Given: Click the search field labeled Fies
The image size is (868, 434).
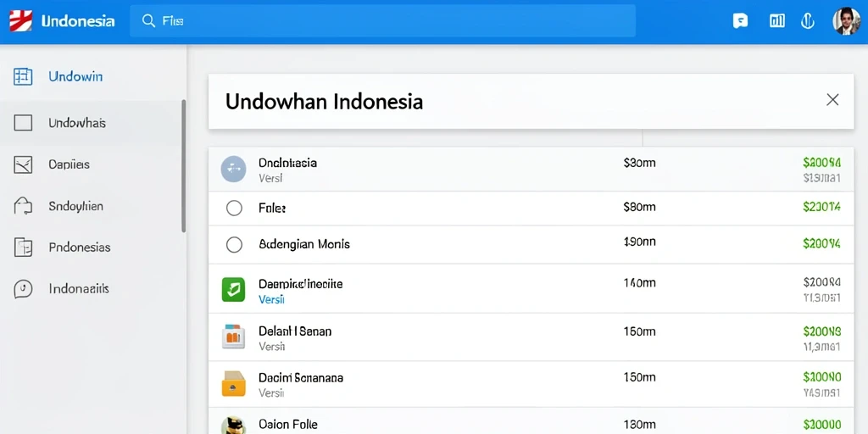Looking at the screenshot, I should [x=382, y=21].
